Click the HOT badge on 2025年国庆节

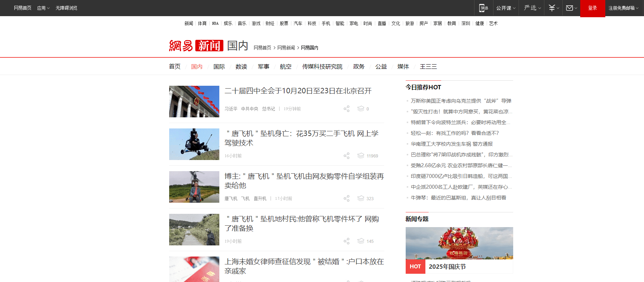(415, 267)
